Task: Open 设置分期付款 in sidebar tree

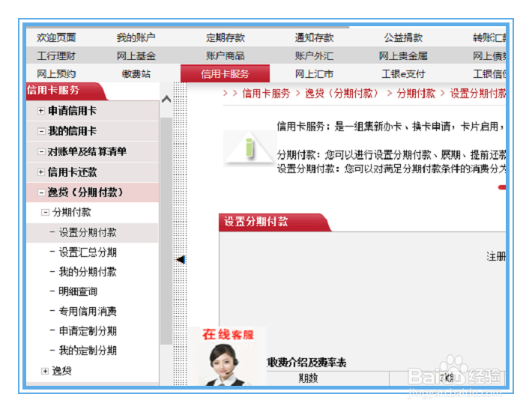Action: [x=88, y=233]
